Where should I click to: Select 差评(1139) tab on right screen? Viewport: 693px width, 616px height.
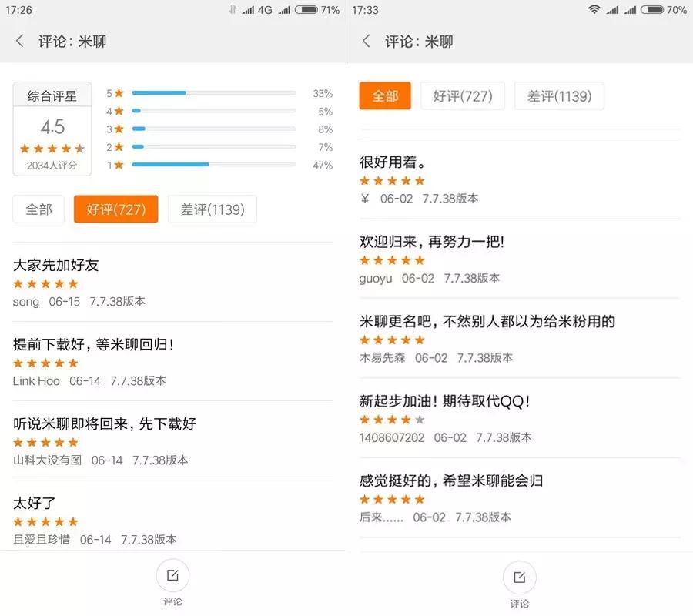[559, 96]
